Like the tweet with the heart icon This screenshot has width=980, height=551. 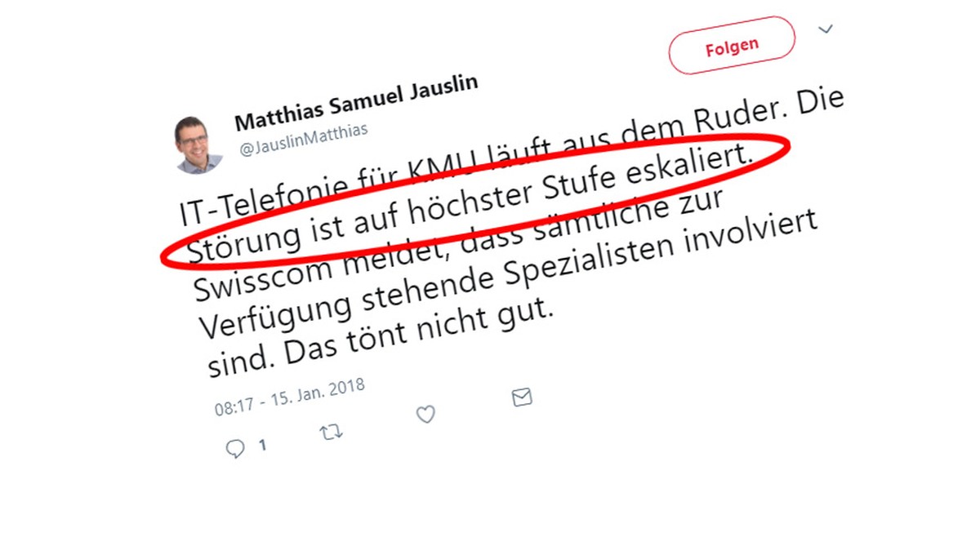coord(425,415)
